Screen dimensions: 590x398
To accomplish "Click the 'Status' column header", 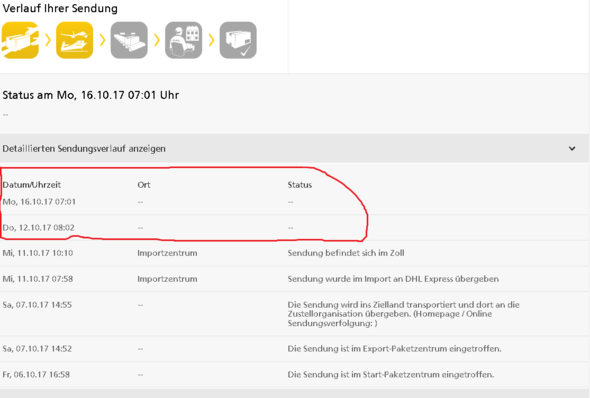I will click(x=300, y=185).
